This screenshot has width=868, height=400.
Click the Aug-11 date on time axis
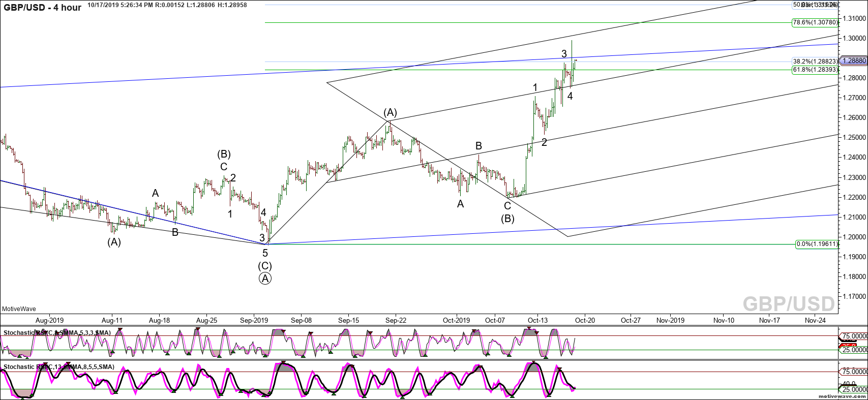(112, 320)
